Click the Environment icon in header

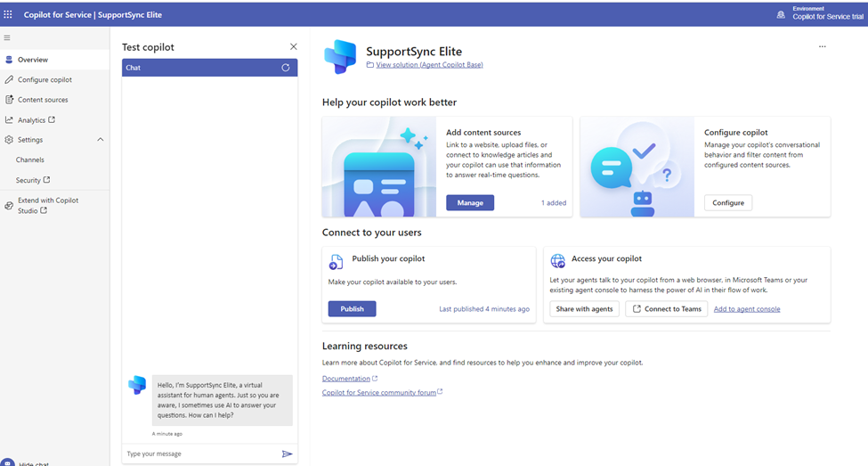pos(781,15)
